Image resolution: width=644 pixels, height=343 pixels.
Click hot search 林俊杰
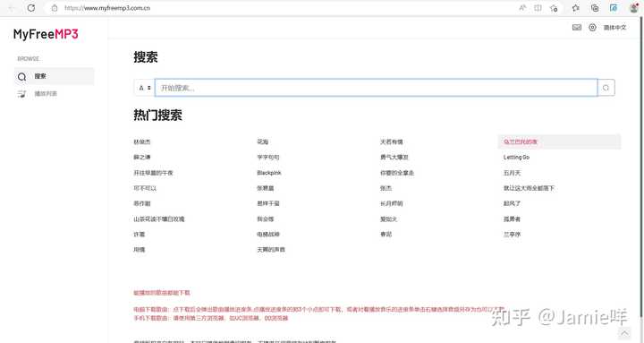click(x=142, y=141)
